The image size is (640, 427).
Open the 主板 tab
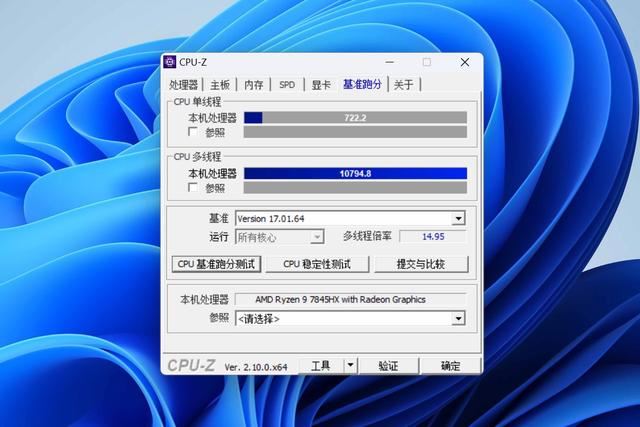[x=220, y=85]
